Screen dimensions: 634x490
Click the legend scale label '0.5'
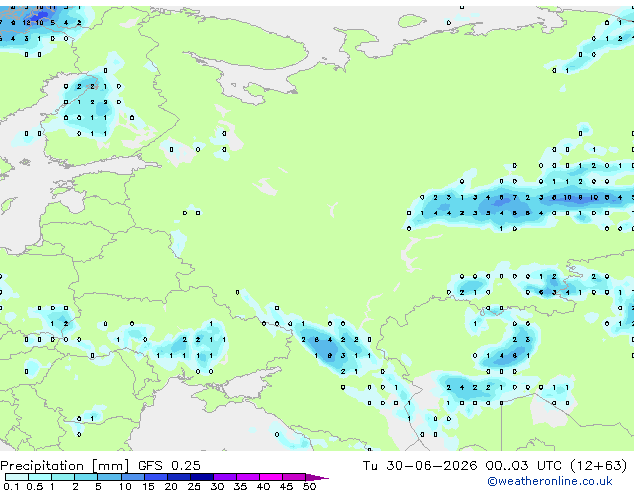click(35, 486)
